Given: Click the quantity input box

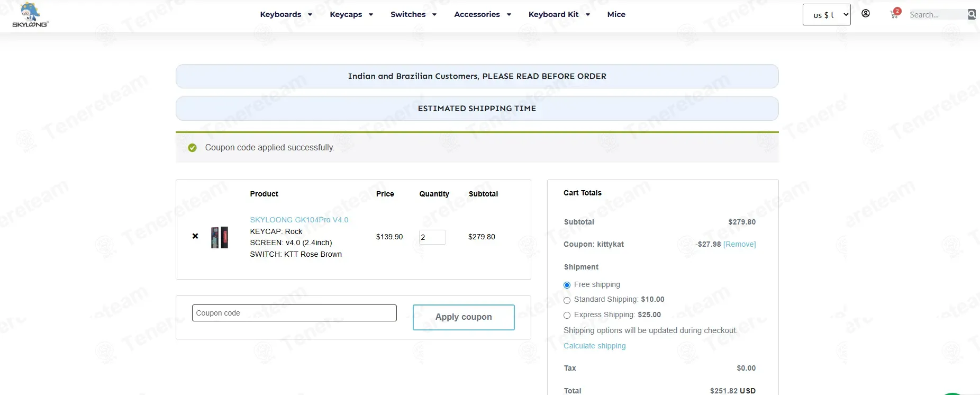Looking at the screenshot, I should (x=432, y=237).
